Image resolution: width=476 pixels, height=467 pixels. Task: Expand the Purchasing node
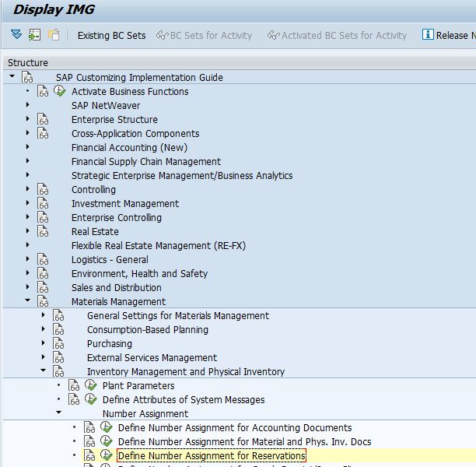[x=43, y=343]
